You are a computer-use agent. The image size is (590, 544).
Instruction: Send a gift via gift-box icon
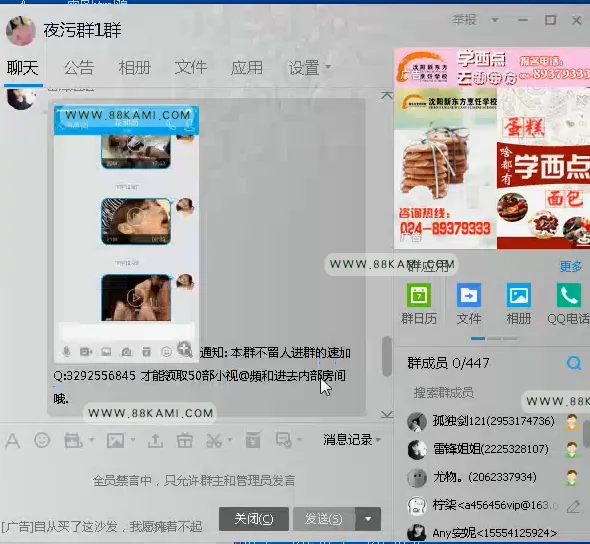tap(185, 440)
